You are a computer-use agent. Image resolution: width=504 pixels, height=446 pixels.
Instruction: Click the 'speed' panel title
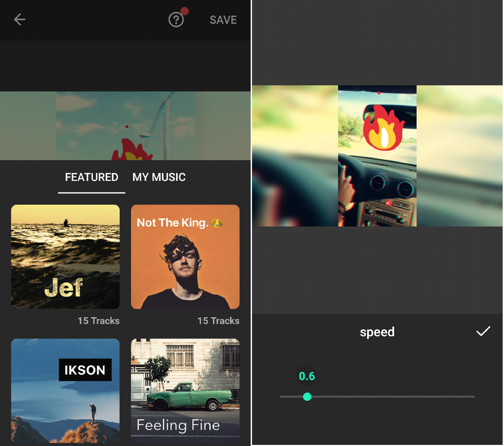[x=377, y=332]
